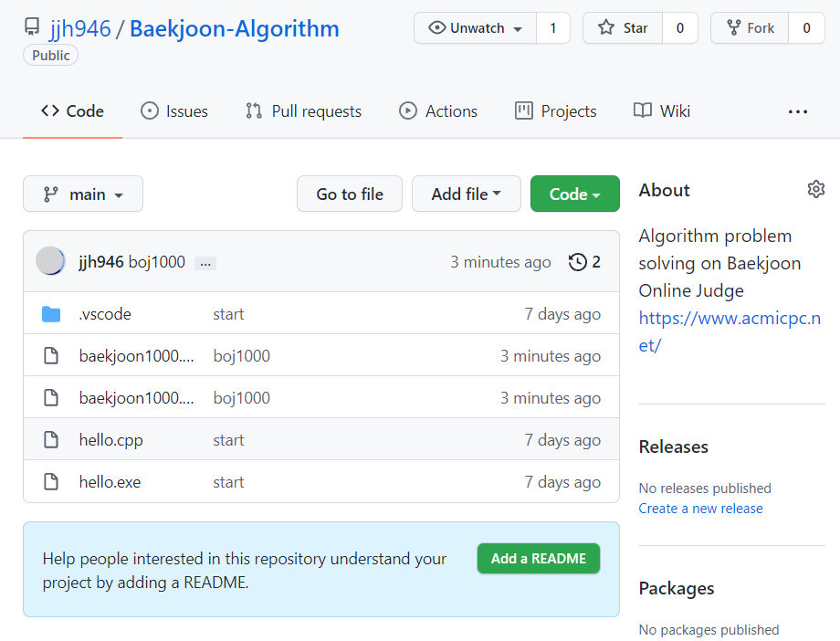This screenshot has height=641, width=840.
Task: Open the main branch selector dropdown
Action: tap(83, 194)
